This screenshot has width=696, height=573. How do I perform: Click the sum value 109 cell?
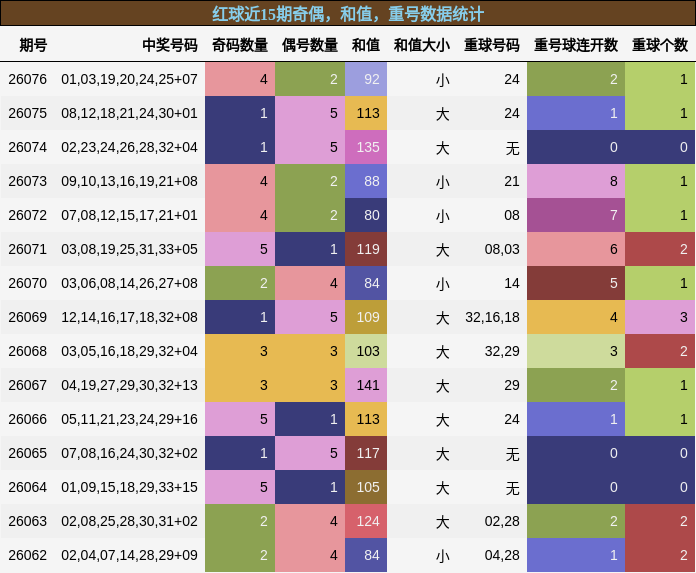(366, 317)
